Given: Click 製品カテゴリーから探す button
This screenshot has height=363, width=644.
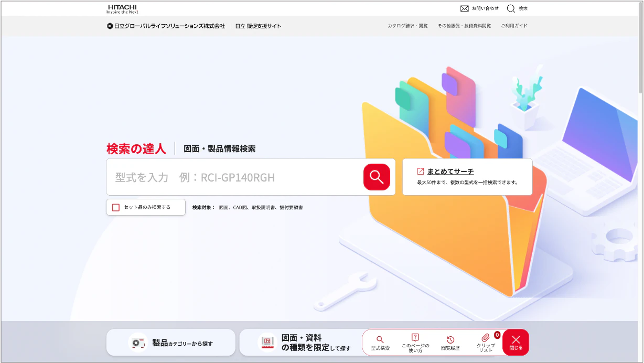Looking at the screenshot, I should [x=171, y=343].
